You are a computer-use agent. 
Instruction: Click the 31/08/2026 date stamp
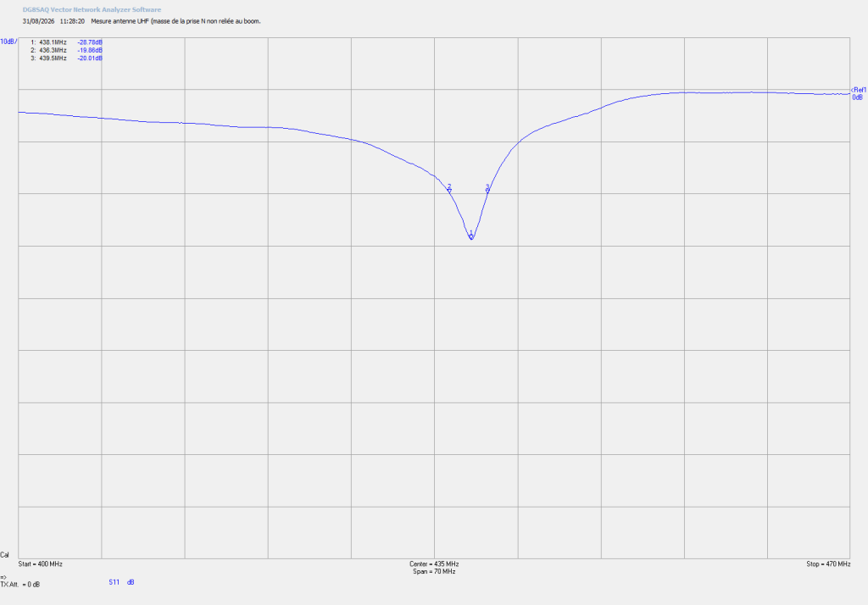pyautogui.click(x=39, y=21)
